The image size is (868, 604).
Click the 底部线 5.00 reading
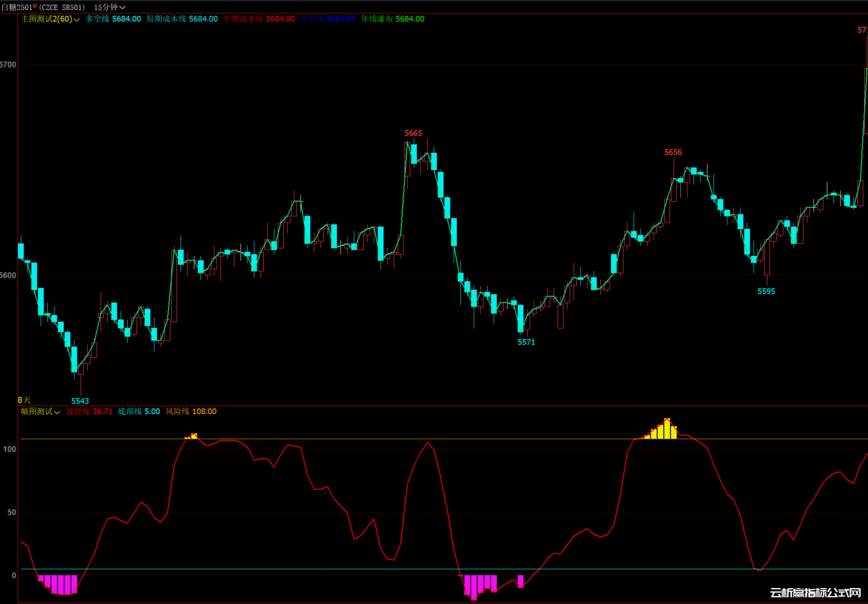point(139,411)
